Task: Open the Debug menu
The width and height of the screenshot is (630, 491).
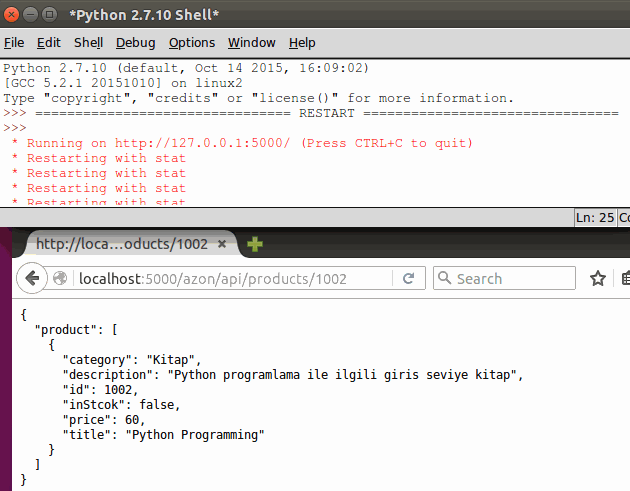Action: click(135, 43)
